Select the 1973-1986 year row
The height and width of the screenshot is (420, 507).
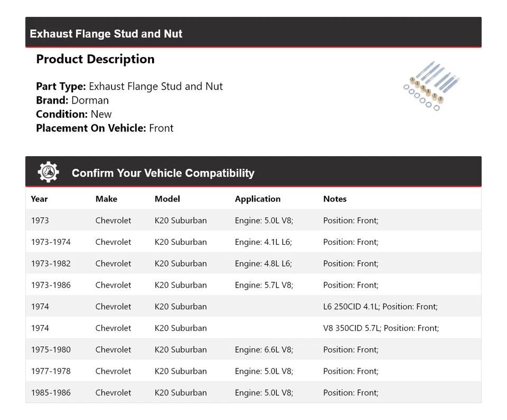click(x=253, y=285)
